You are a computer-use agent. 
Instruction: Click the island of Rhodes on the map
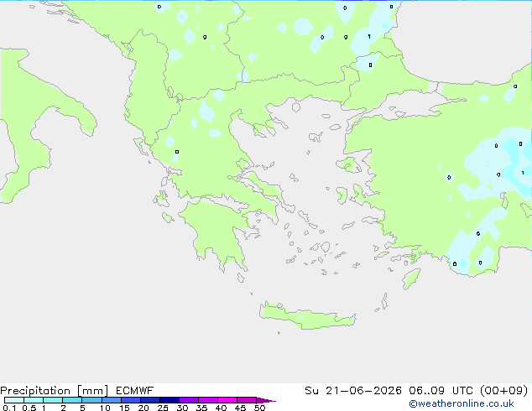pos(411,278)
